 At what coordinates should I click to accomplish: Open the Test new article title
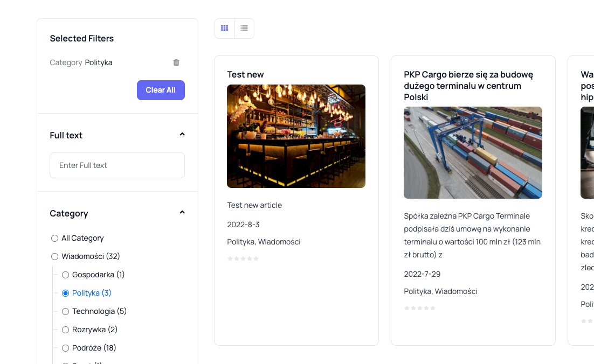pos(245,74)
